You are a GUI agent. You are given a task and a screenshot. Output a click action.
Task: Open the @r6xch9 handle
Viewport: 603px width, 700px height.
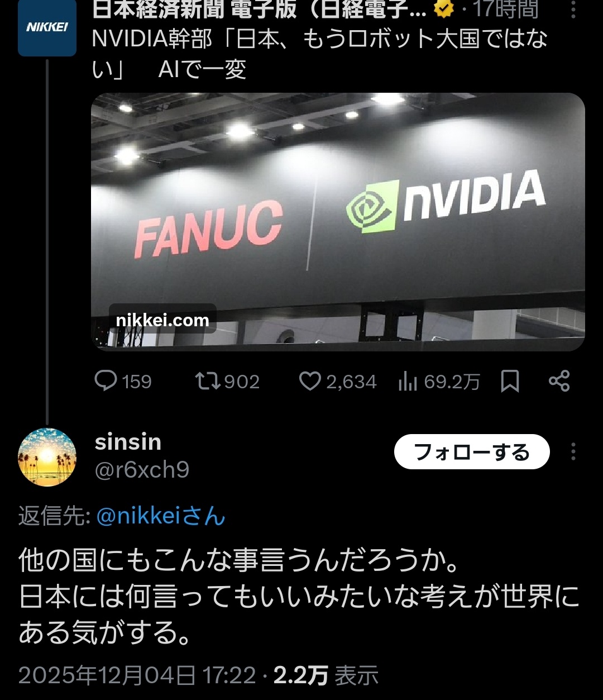click(x=142, y=470)
